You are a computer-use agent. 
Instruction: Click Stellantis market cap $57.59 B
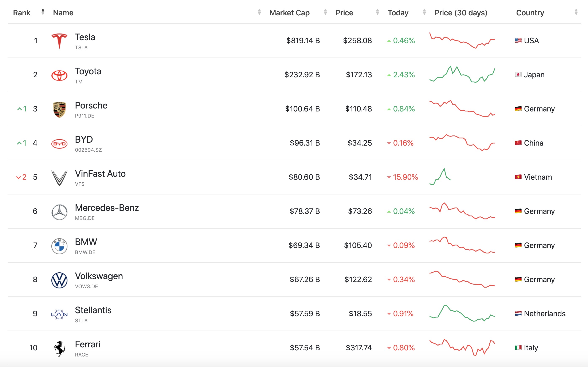[x=305, y=313]
